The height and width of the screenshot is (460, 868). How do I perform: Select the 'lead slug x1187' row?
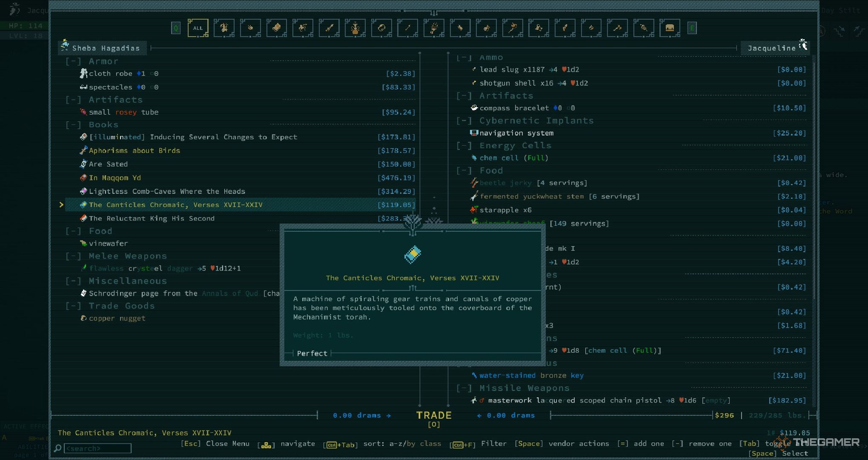click(631, 69)
